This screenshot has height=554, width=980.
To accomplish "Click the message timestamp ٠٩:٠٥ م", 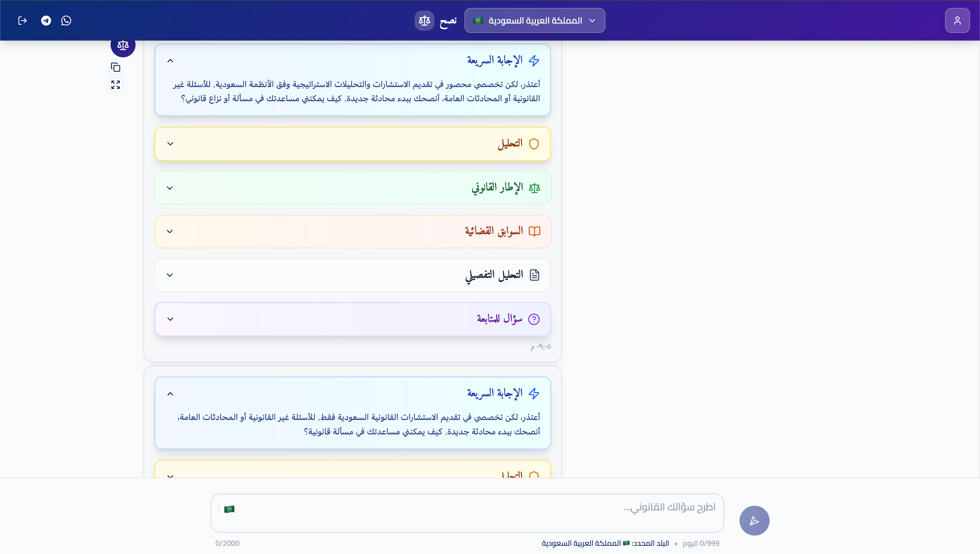I will (540, 347).
